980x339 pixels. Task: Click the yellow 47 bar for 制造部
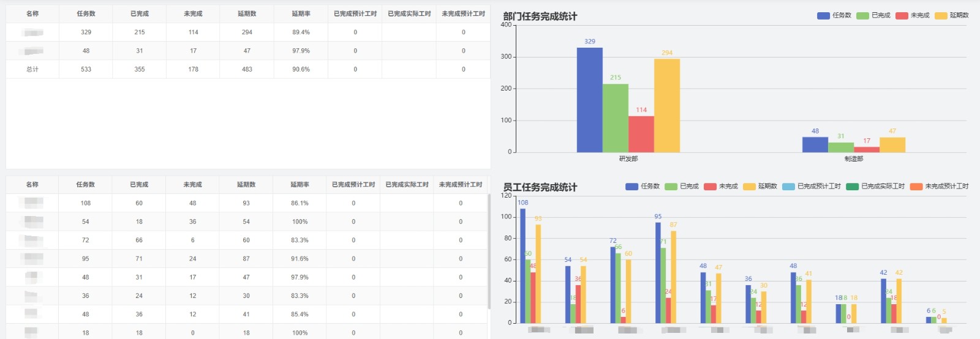click(x=892, y=145)
